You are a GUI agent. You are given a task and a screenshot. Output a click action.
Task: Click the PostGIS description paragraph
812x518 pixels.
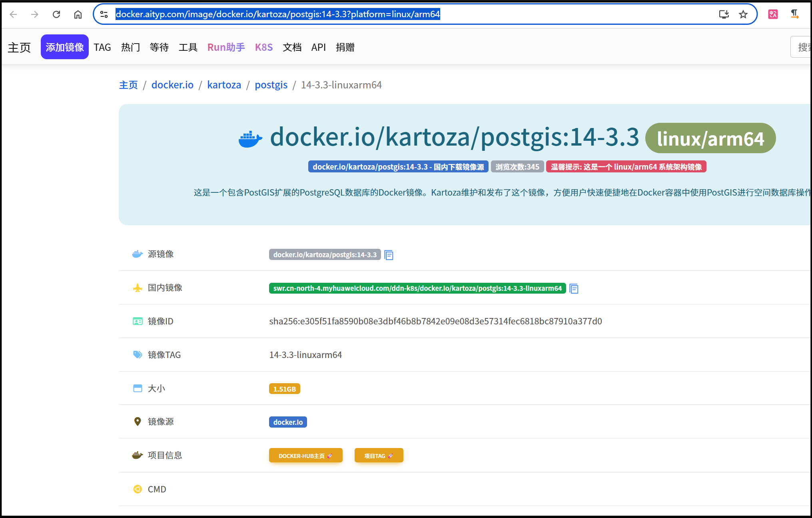502,192
